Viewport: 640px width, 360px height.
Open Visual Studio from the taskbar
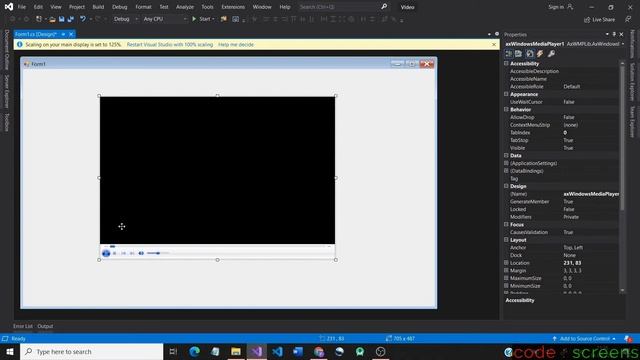coord(257,351)
